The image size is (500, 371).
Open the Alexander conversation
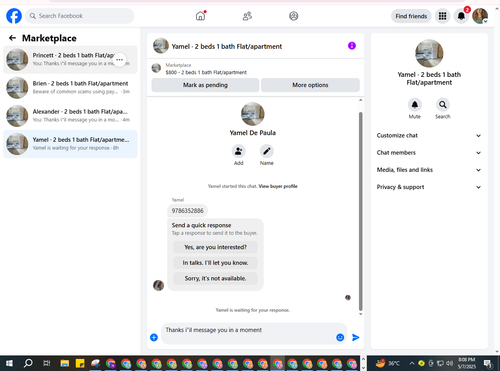pos(70,116)
